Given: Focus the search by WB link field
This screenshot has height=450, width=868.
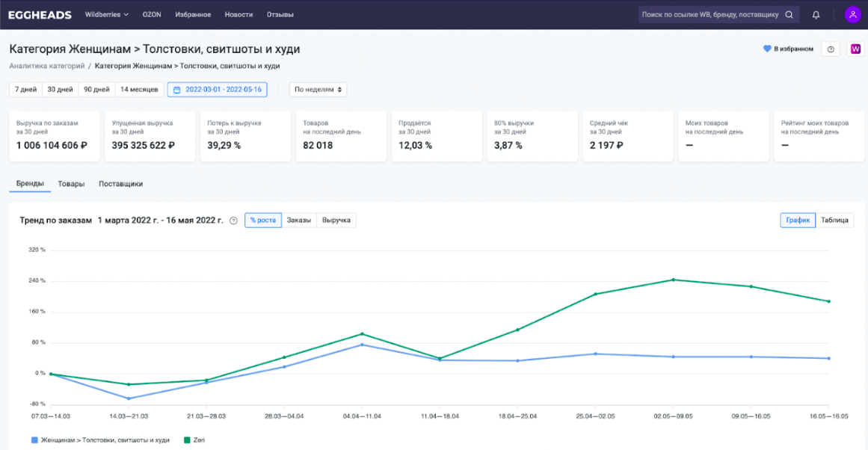Looking at the screenshot, I should point(710,14).
